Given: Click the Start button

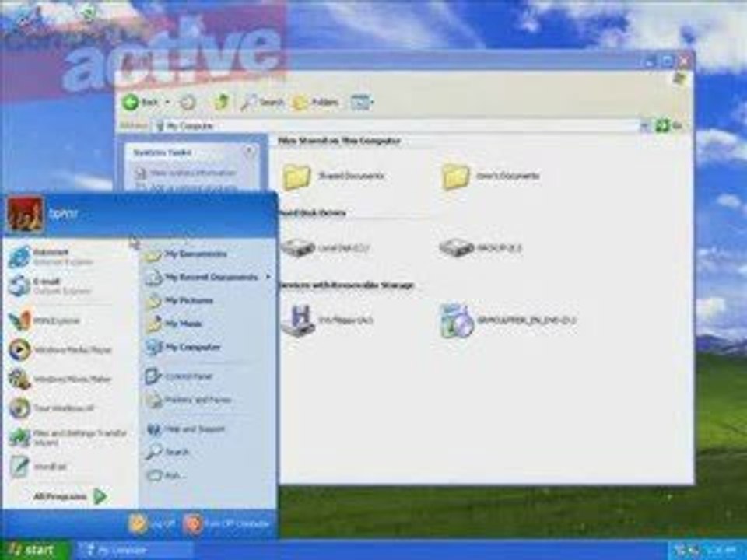Looking at the screenshot, I should [x=33, y=551].
